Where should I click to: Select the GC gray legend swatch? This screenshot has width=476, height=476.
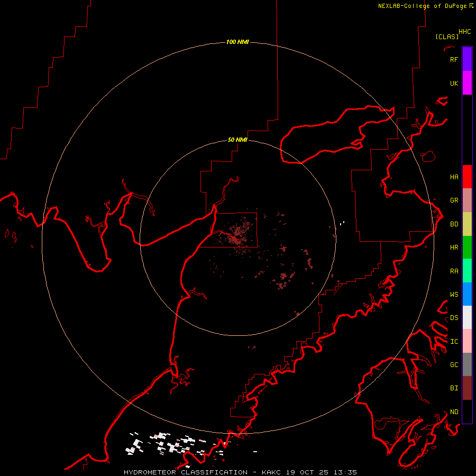pos(467,364)
